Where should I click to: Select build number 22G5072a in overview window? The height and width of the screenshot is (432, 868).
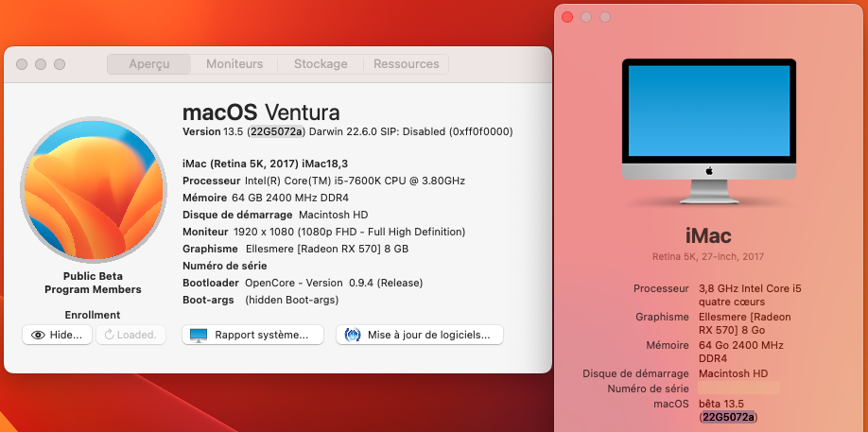[x=276, y=131]
